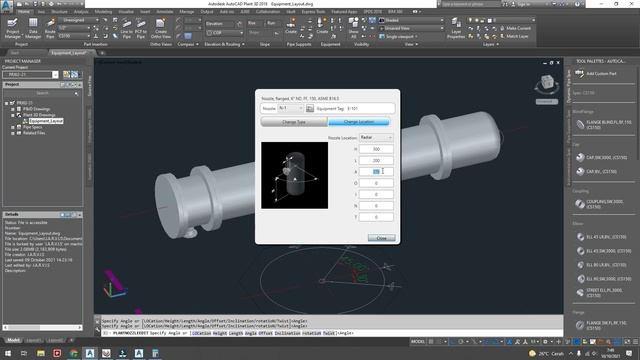Select Equipment_Layout in the project tree
This screenshot has width=640, height=360.
46,121
